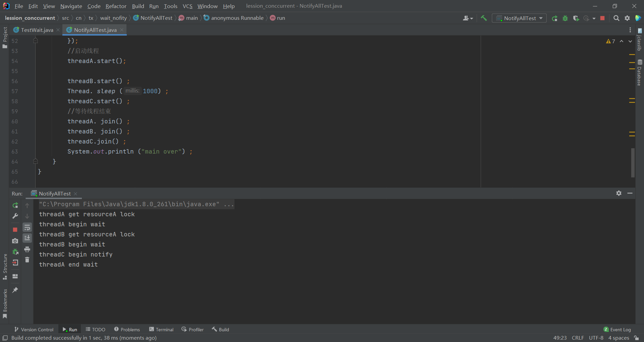Stop process with red square in Run panel
Screen dimensions: 644x342
pyautogui.click(x=15, y=230)
